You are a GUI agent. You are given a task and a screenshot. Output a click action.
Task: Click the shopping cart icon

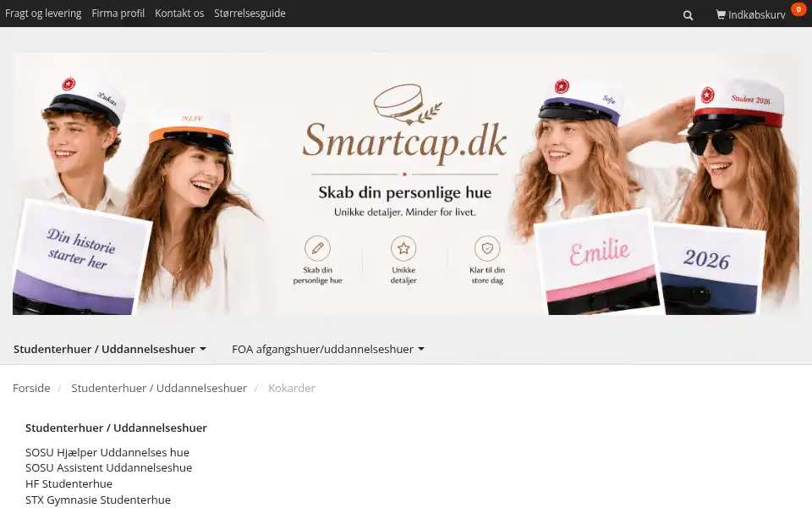(x=721, y=14)
